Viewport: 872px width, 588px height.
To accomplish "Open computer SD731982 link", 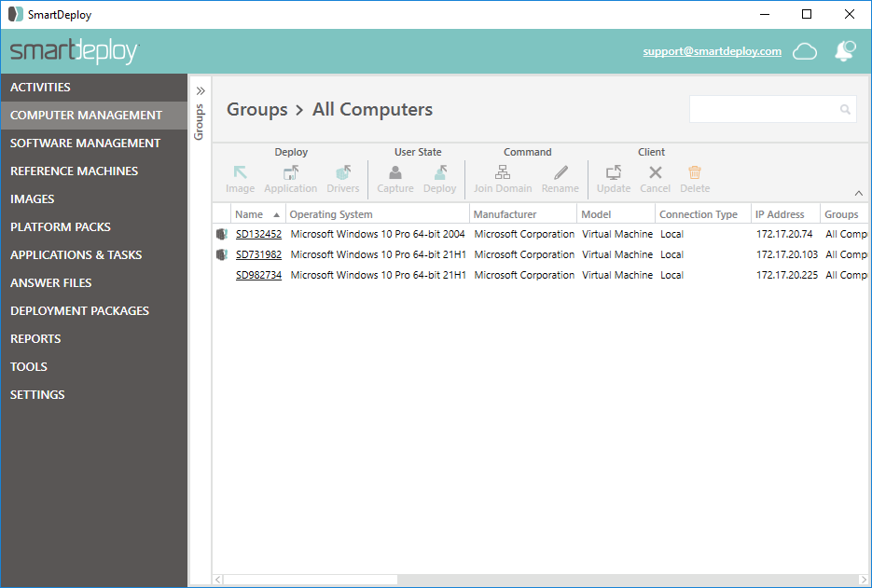I will tap(258, 254).
